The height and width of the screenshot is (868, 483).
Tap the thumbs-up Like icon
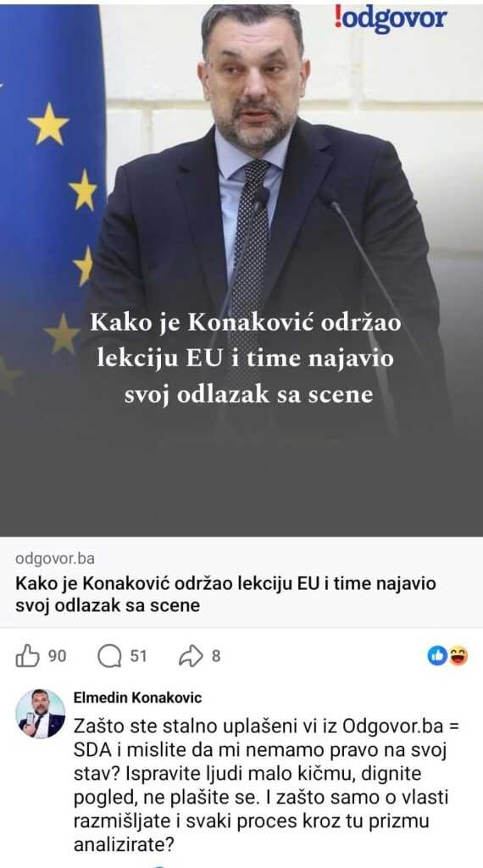pos(27,657)
